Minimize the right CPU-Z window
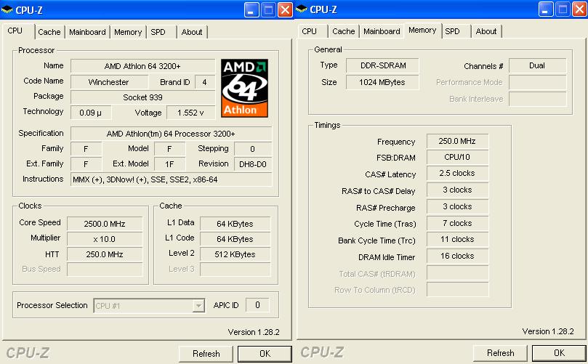Viewport: 588px width, 364px height. point(546,9)
